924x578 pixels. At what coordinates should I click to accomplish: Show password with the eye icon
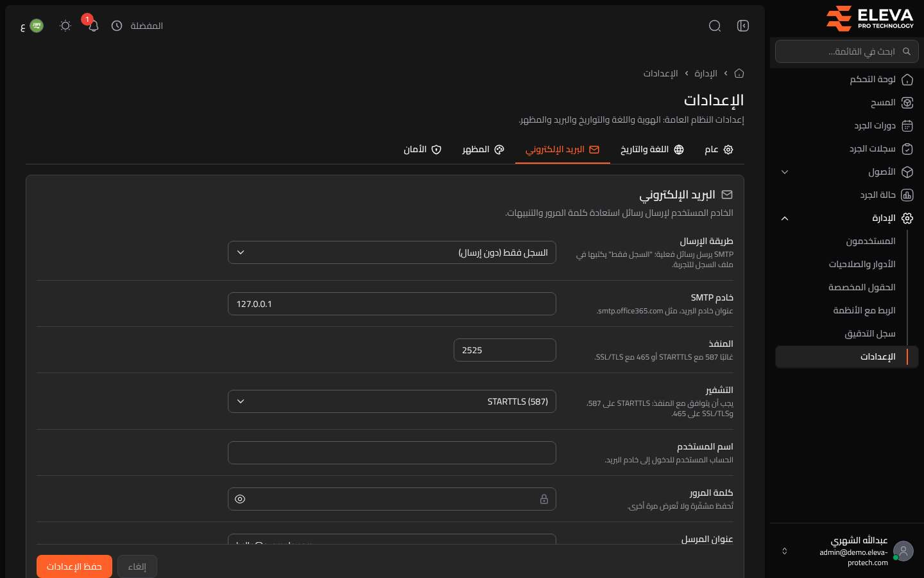pos(240,499)
